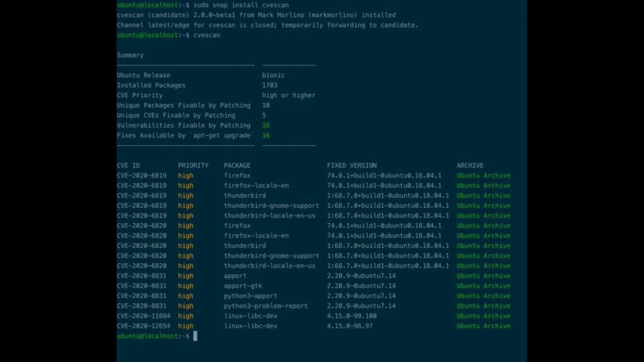
Task: Click the 'high or higher' value
Action: coord(289,95)
